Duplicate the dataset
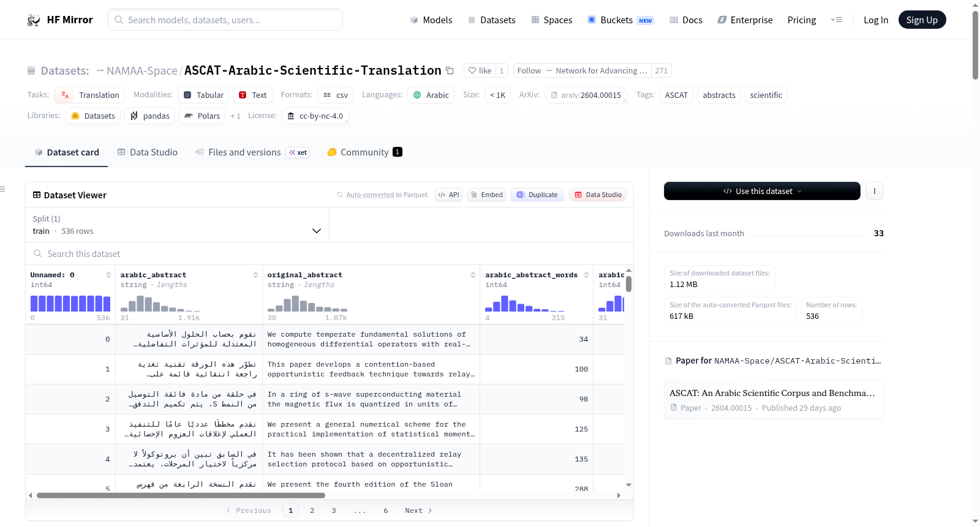The image size is (980, 527). [x=537, y=195]
